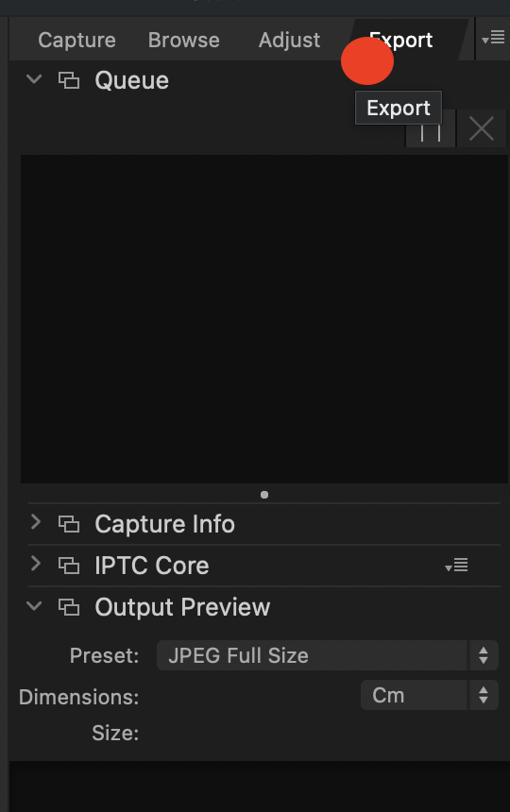Expand the Capture Info section
The height and width of the screenshot is (812, 510).
pos(35,522)
